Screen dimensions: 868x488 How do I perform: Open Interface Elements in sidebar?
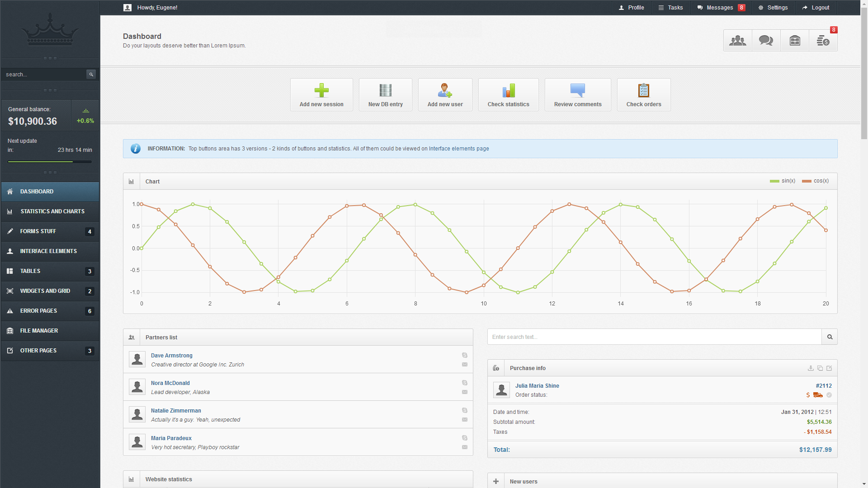coord(50,251)
